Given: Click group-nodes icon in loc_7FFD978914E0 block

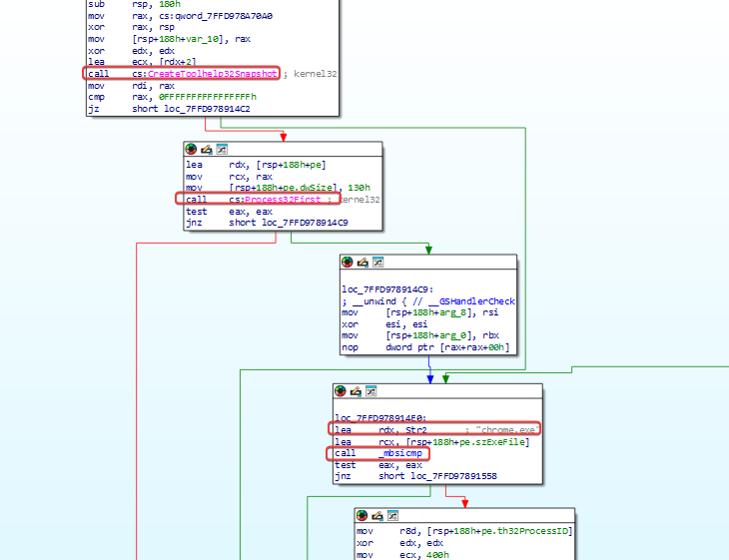Looking at the screenshot, I should tap(371, 391).
